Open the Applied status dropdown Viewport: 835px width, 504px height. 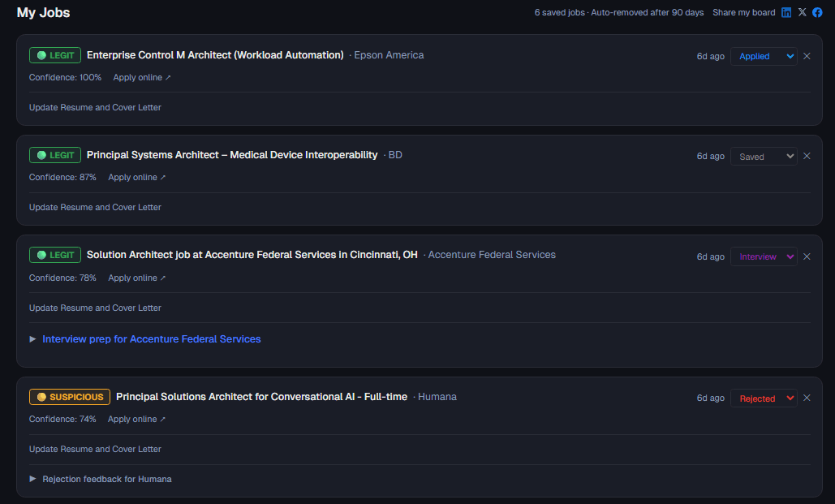pyautogui.click(x=764, y=56)
